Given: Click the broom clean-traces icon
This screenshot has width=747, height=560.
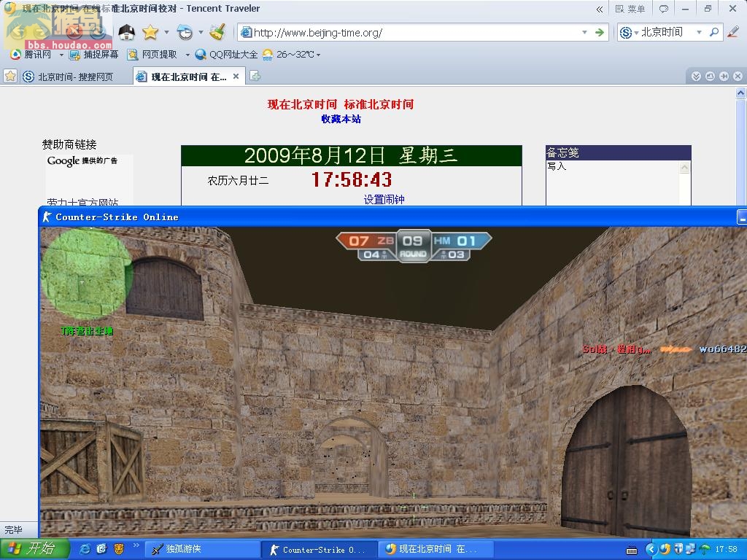Looking at the screenshot, I should [218, 32].
